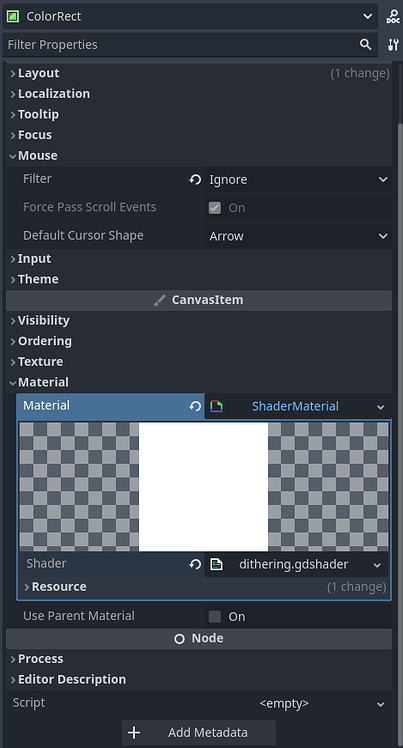The height and width of the screenshot is (748, 403).
Task: Click the ShaderMaterial resource icon
Action: point(217,406)
